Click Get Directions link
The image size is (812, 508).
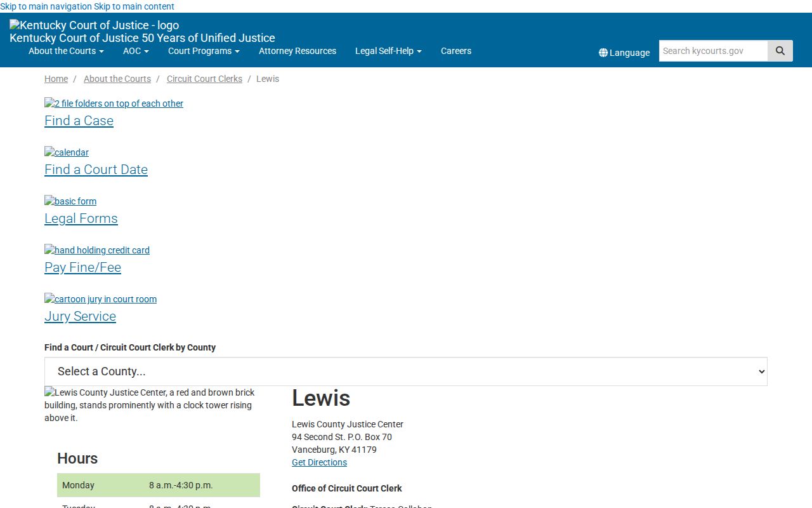319,462
